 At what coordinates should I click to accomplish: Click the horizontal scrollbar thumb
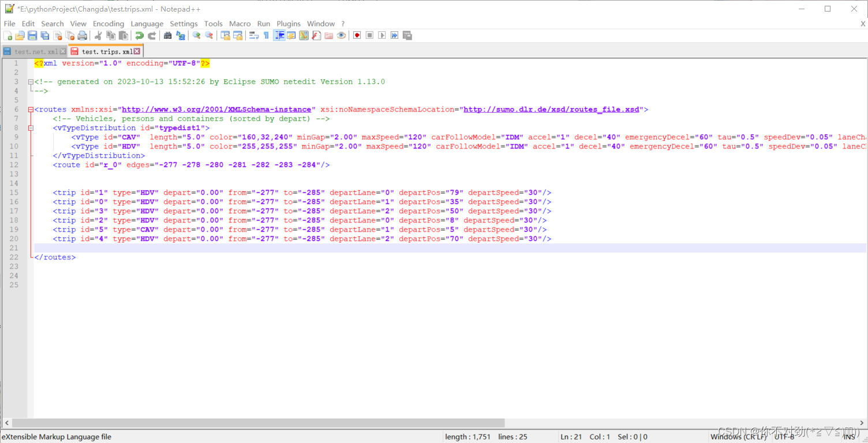coord(259,423)
